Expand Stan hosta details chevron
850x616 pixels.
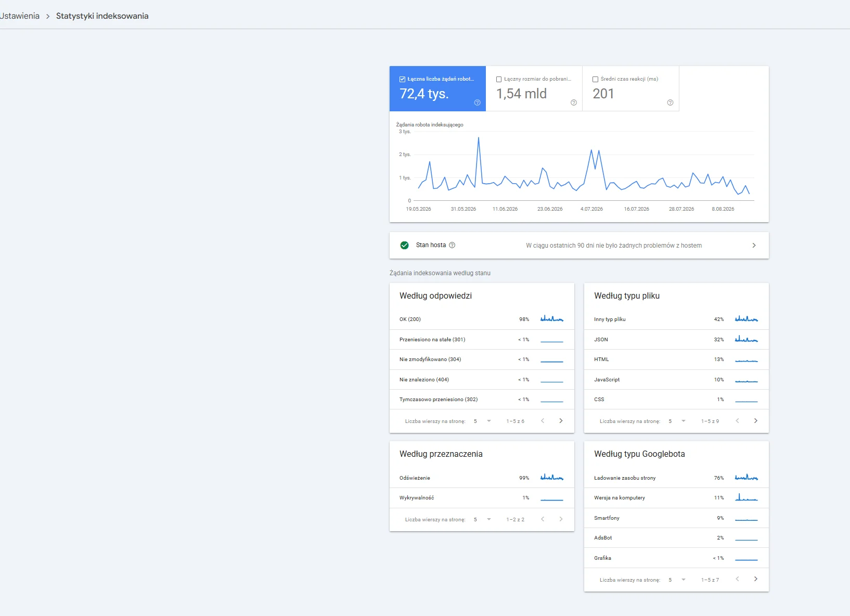click(x=754, y=245)
